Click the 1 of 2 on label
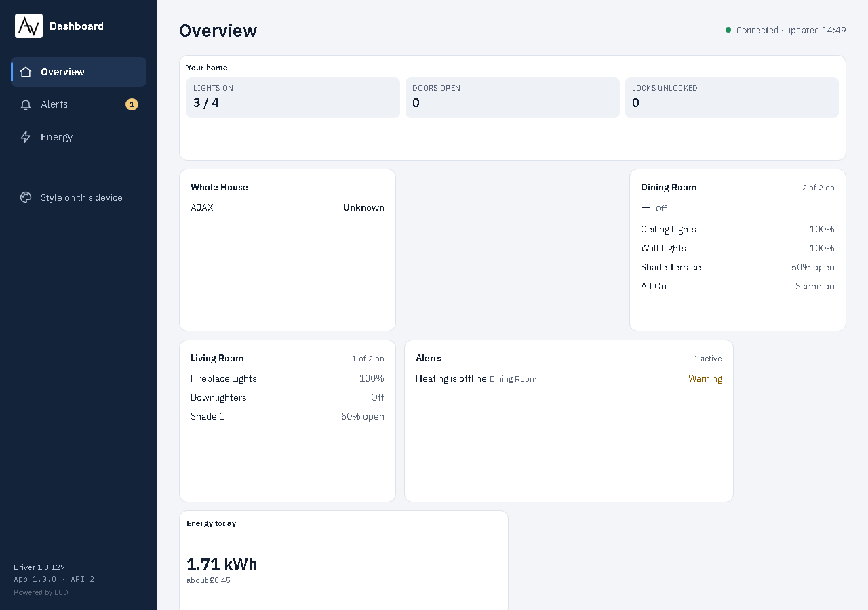 pos(368,359)
